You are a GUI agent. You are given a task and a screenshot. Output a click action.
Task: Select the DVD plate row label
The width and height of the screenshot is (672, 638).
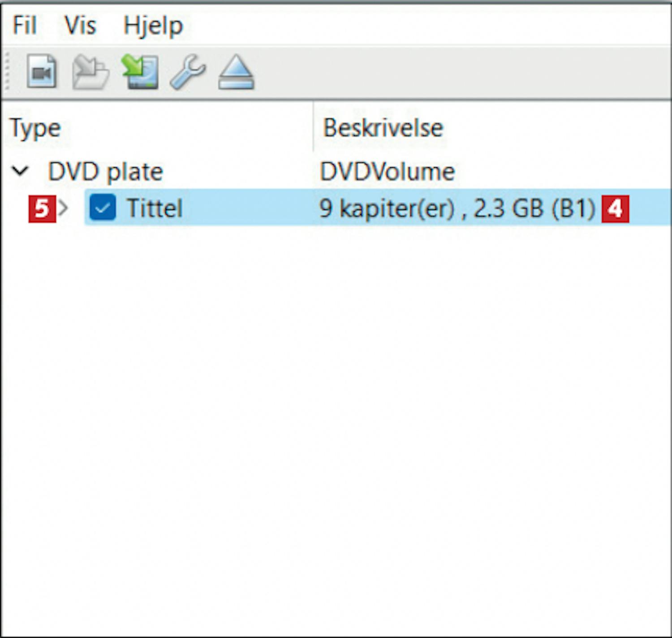click(x=106, y=172)
